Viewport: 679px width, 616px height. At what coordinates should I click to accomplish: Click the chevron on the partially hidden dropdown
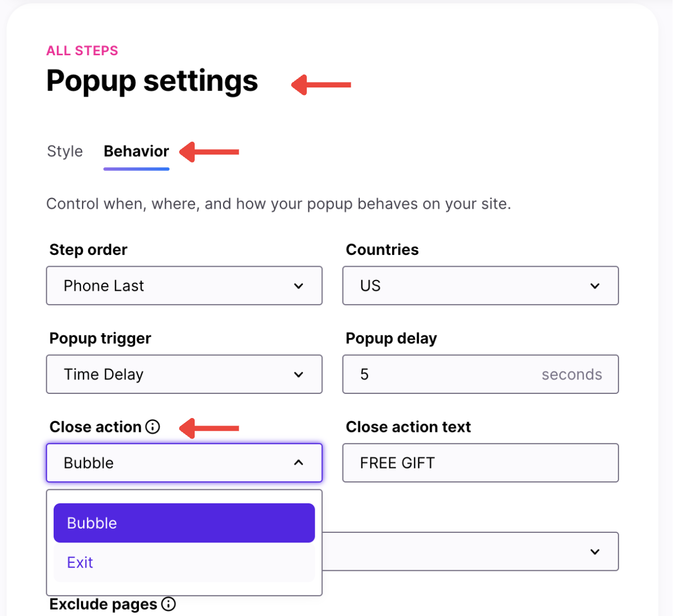(x=595, y=552)
